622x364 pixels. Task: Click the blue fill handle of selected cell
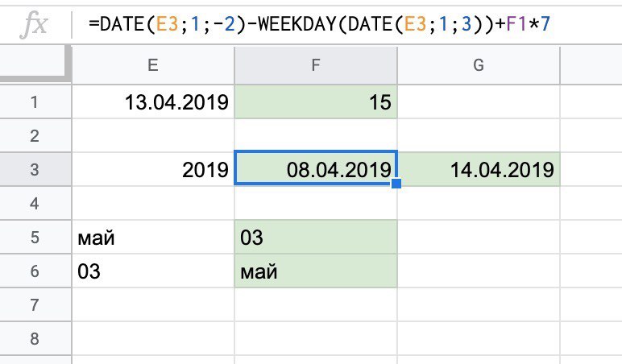396,184
